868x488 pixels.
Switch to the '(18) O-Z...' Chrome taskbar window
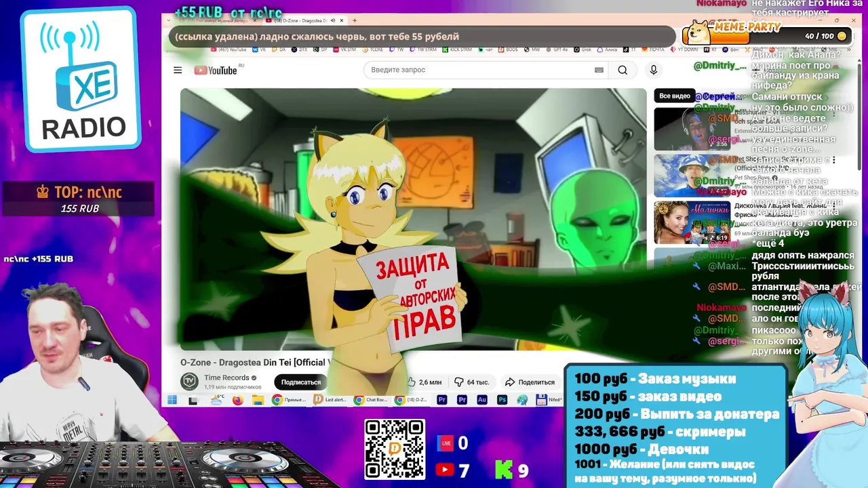point(412,400)
